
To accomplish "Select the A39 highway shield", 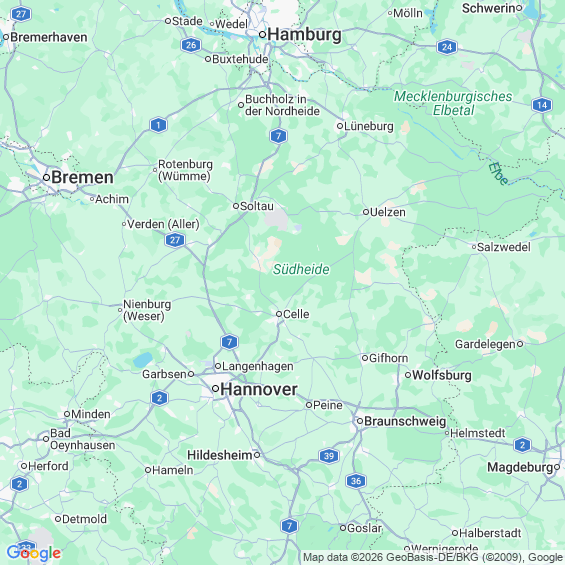I will [x=329, y=456].
